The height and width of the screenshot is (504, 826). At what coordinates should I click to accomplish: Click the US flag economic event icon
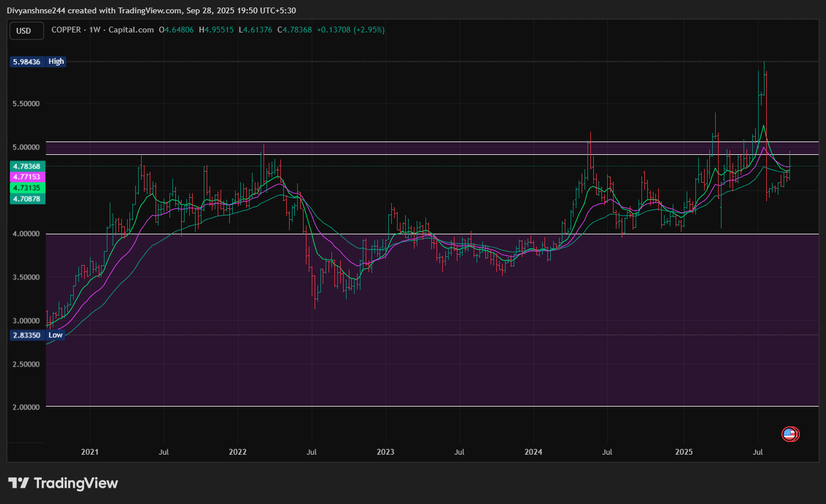click(x=790, y=433)
